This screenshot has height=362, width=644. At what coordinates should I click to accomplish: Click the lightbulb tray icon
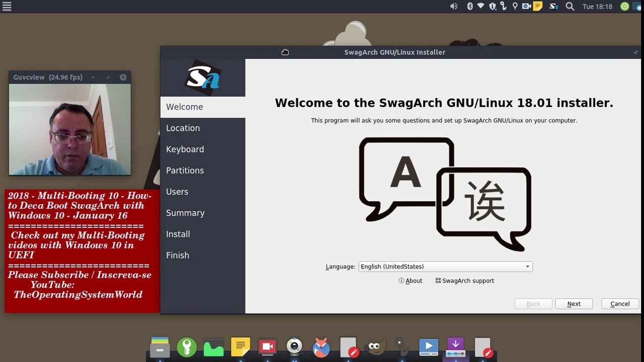(x=515, y=7)
